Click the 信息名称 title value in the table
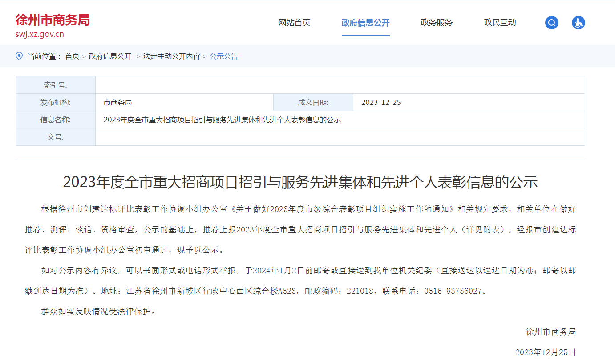The height and width of the screenshot is (364, 615). coord(222,120)
